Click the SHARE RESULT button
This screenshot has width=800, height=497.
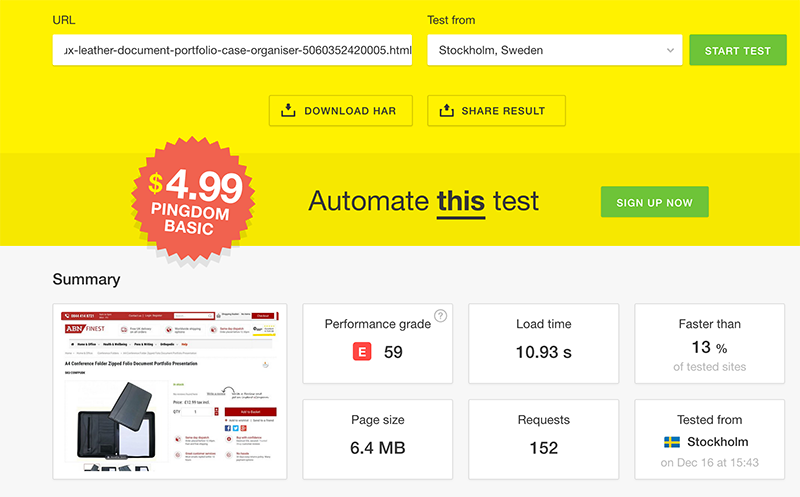(x=496, y=111)
